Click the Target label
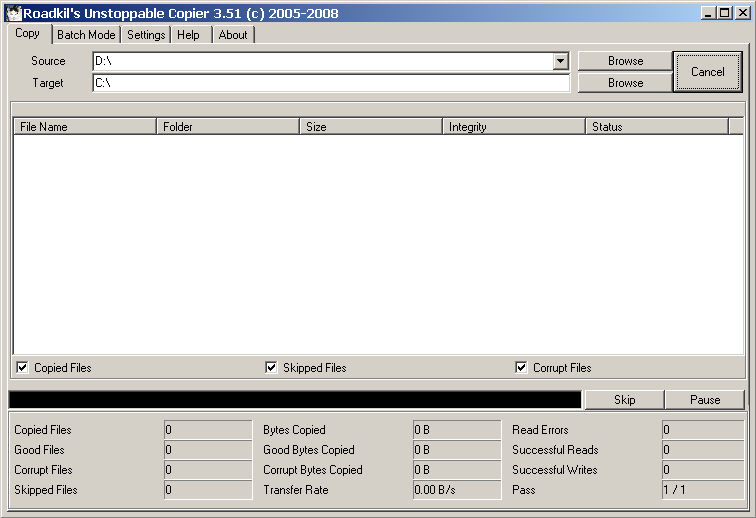The height and width of the screenshot is (518, 756). pos(48,83)
